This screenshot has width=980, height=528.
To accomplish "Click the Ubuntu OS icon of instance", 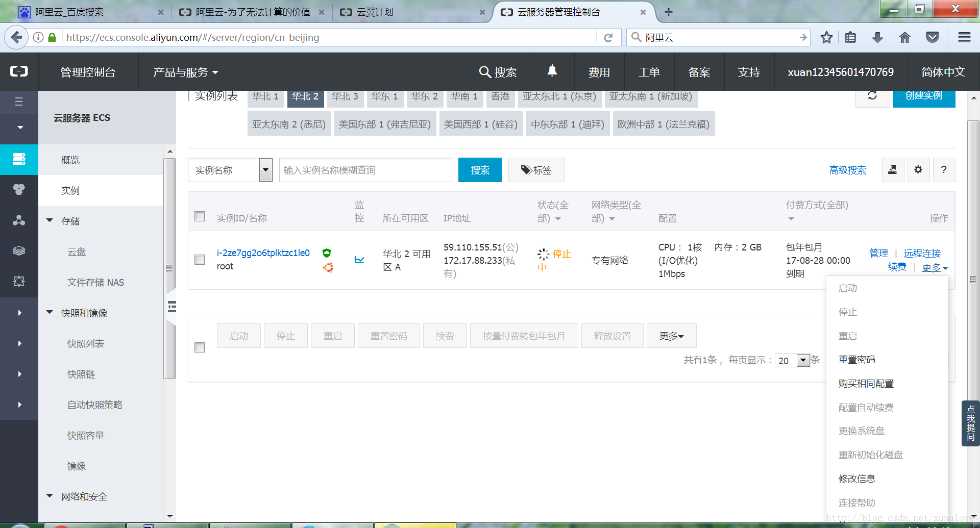I will tap(328, 267).
